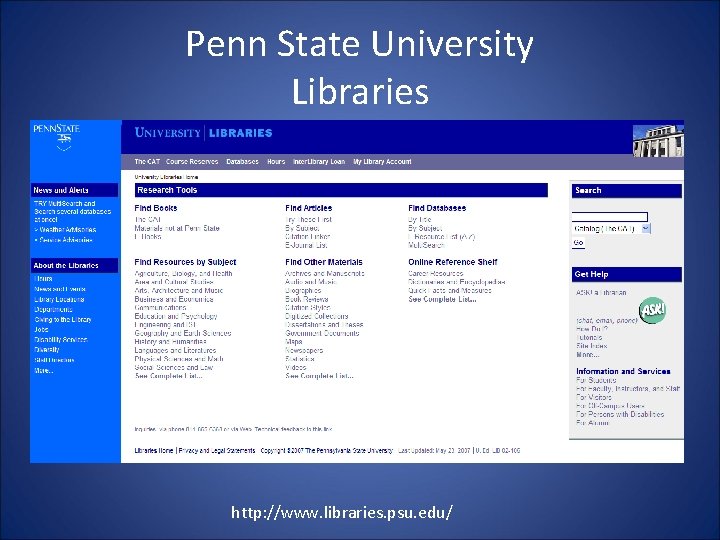
Task: Open the Service Advisories link
Action: [x=64, y=240]
